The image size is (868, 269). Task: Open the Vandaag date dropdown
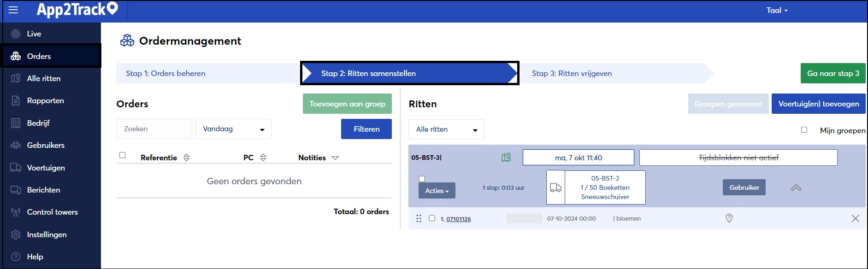[233, 129]
